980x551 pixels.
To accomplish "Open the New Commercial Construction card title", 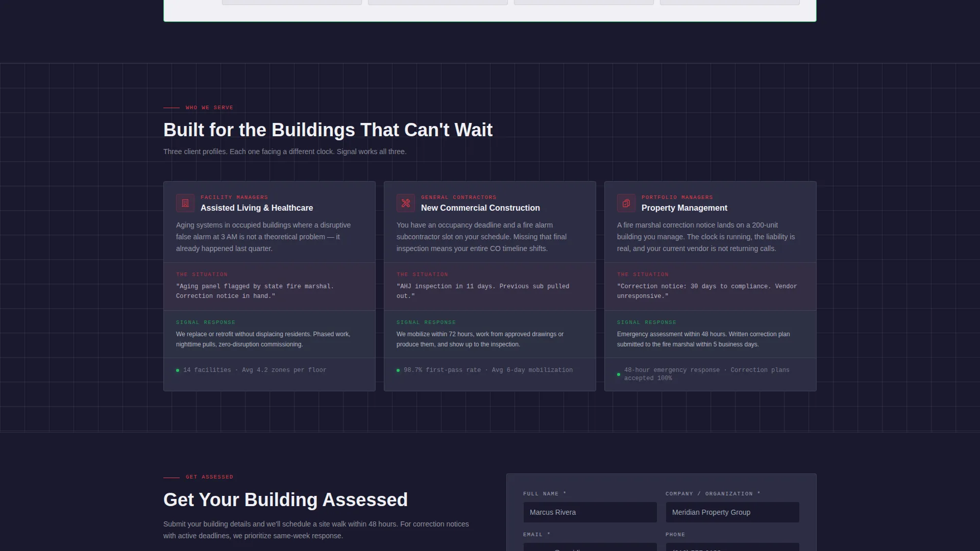I will [x=480, y=208].
